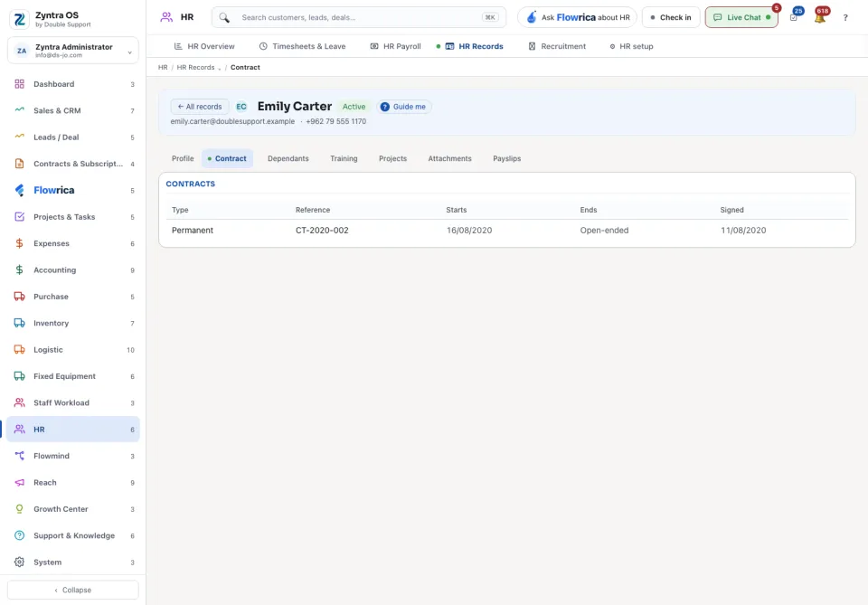Click the search magnifier icon
This screenshot has width=868, height=605.
tap(224, 18)
